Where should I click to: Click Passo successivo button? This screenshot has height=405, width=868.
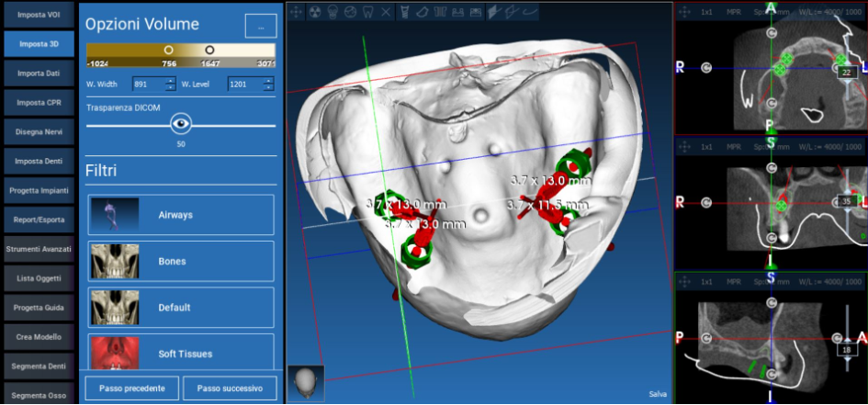click(230, 388)
